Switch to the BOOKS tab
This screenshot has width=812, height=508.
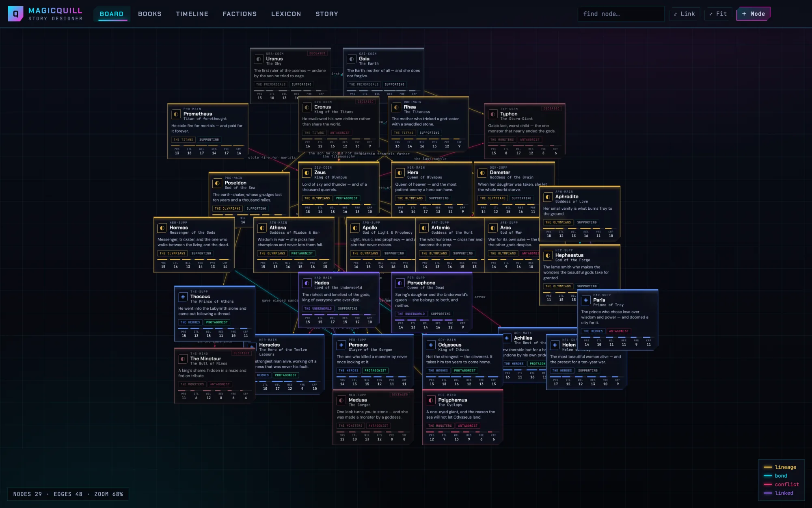[x=150, y=14]
